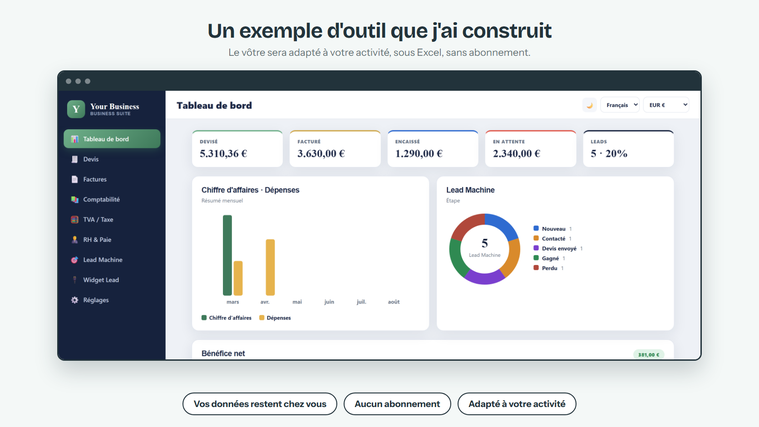Click the green Y business logo

pyautogui.click(x=76, y=109)
